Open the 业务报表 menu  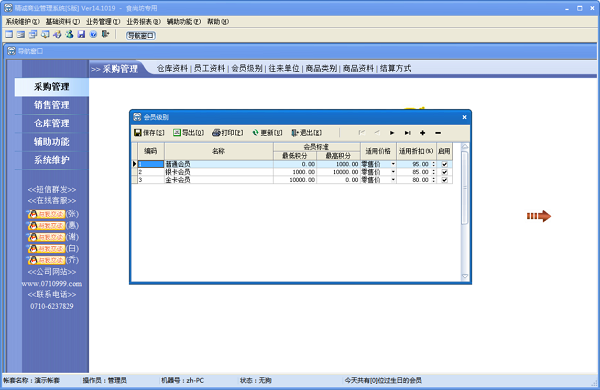click(x=143, y=22)
